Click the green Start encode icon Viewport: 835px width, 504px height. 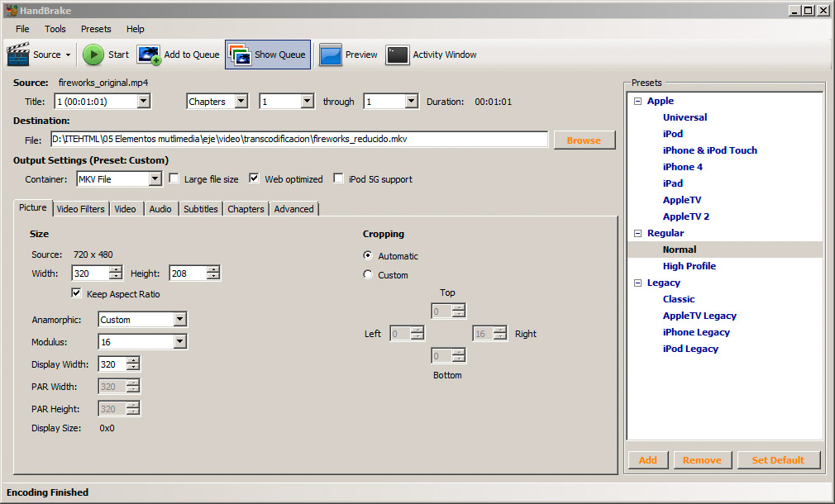(x=93, y=55)
